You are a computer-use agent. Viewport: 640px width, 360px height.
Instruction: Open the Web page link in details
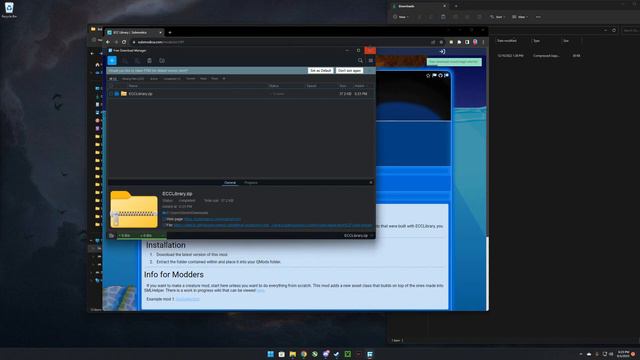(x=212, y=219)
